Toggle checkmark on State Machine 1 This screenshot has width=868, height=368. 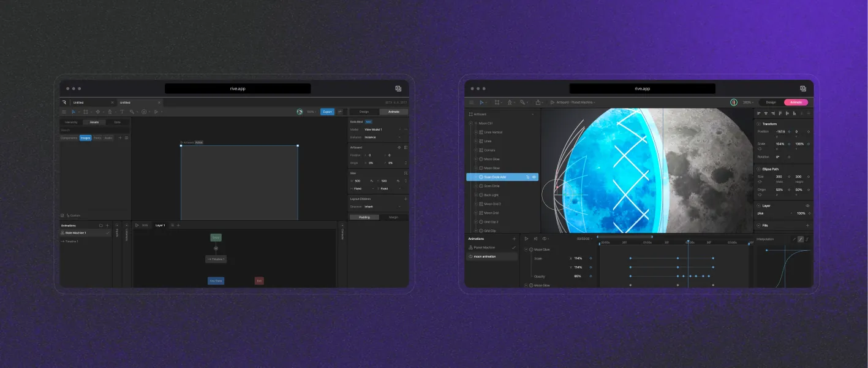tap(107, 233)
